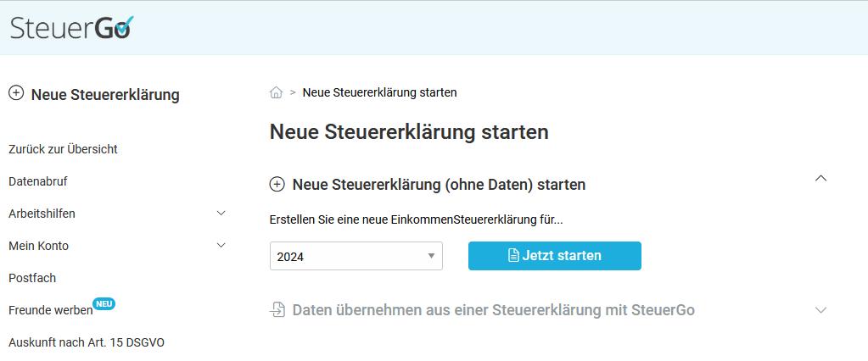
Task: Open the tax year 2024 dropdown
Action: pos(356,256)
